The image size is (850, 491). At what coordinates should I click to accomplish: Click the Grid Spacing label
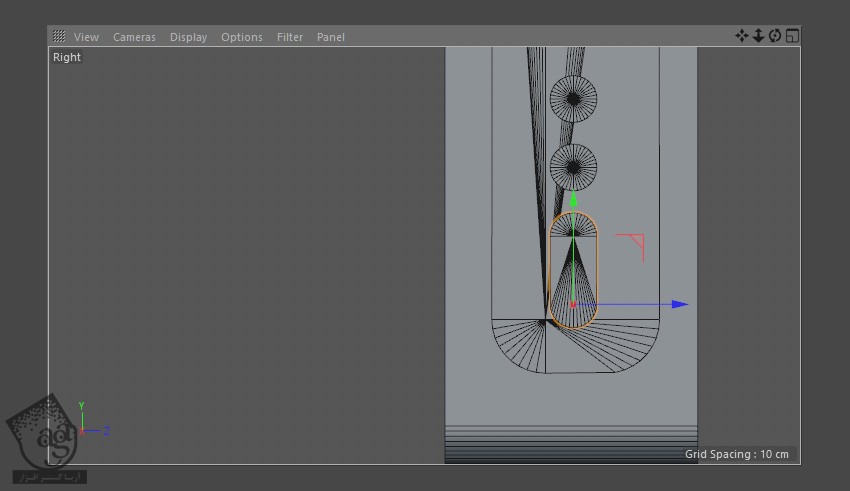pos(736,454)
